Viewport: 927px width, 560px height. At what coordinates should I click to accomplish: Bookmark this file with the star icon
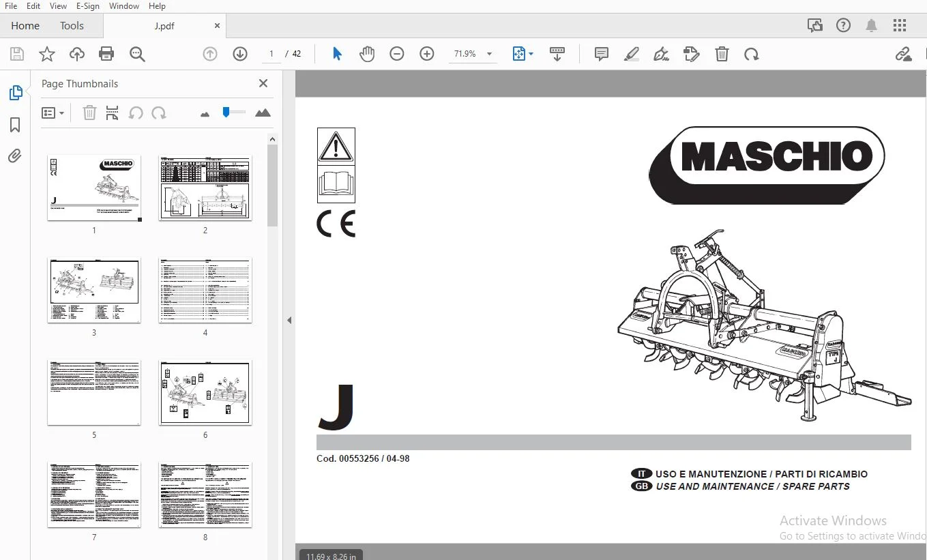(47, 54)
